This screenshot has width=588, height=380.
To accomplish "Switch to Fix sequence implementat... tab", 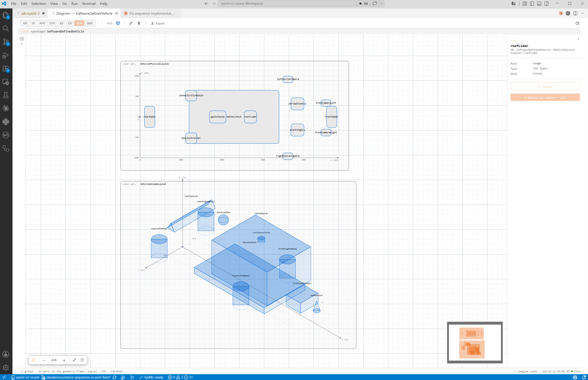I will [x=151, y=13].
